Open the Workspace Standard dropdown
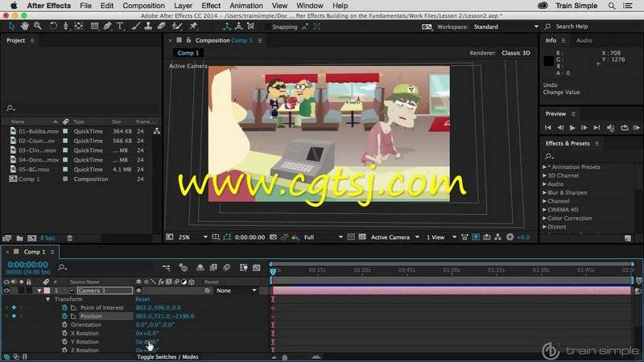The image size is (644, 362). (x=506, y=27)
